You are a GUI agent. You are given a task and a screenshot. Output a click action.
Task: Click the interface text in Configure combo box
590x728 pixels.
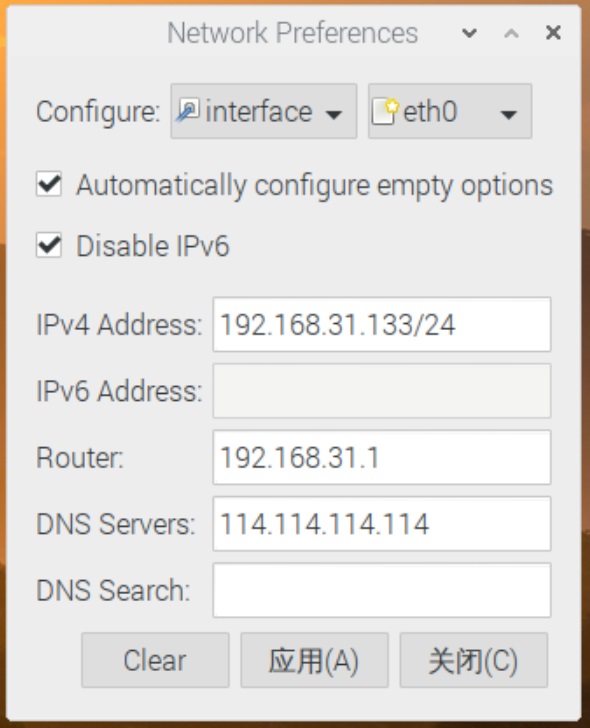tap(259, 111)
